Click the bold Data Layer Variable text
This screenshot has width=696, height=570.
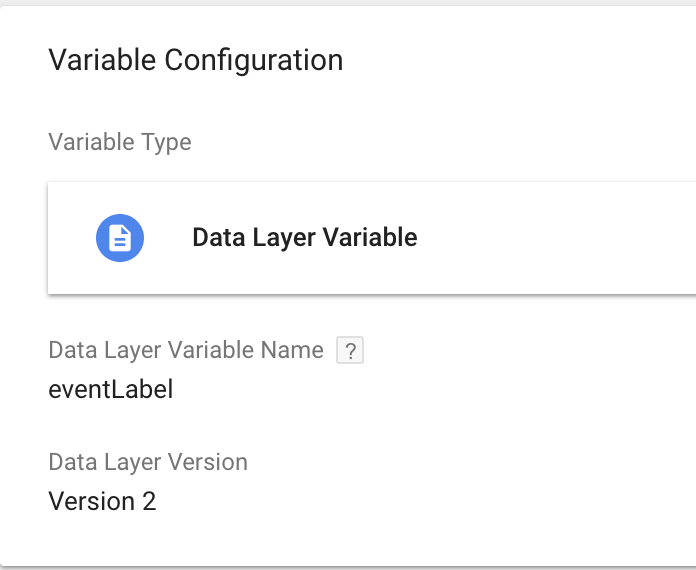[x=304, y=238]
